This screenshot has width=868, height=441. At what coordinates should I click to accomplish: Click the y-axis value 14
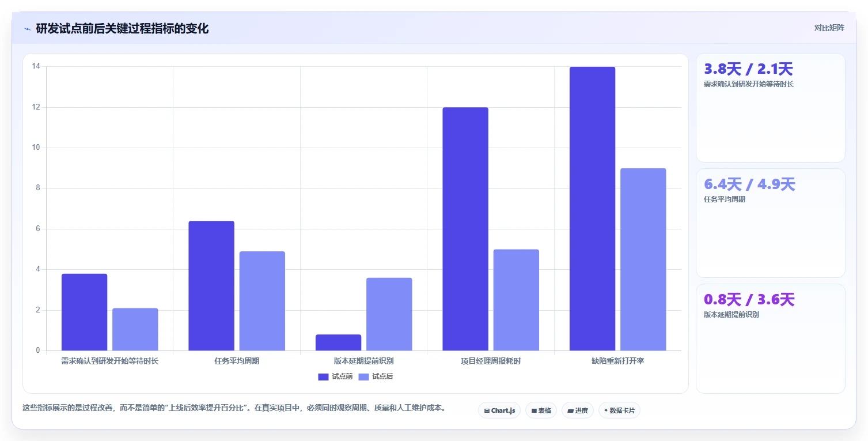pyautogui.click(x=36, y=66)
